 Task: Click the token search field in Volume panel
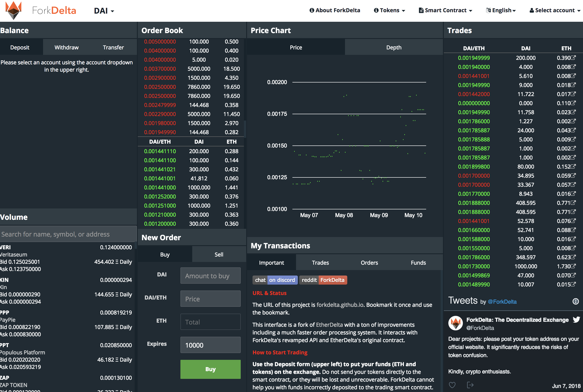point(68,234)
